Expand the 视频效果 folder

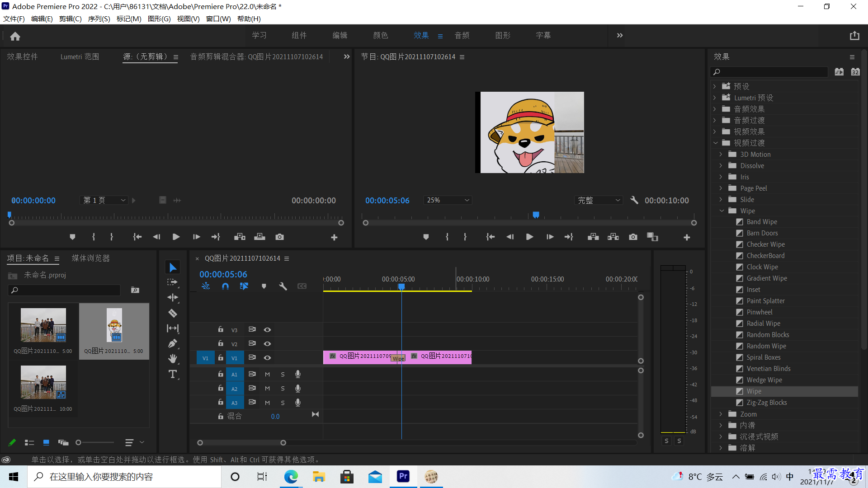(x=715, y=131)
